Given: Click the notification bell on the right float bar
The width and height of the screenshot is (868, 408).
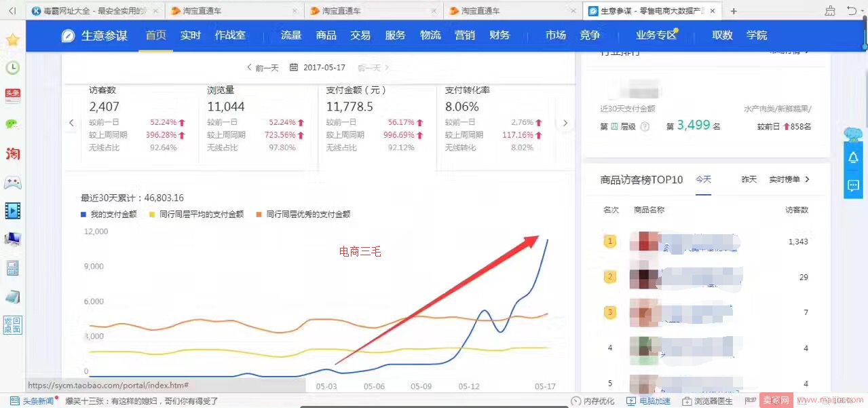Looking at the screenshot, I should 853,157.
